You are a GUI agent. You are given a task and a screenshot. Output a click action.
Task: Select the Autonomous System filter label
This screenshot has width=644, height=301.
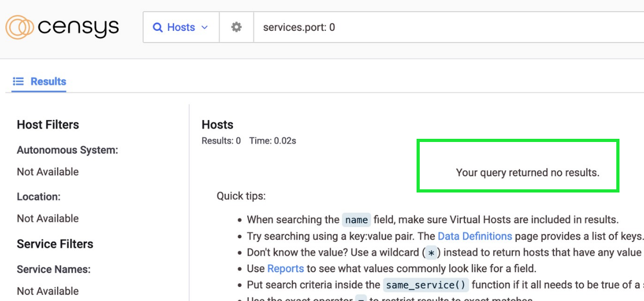pos(67,150)
